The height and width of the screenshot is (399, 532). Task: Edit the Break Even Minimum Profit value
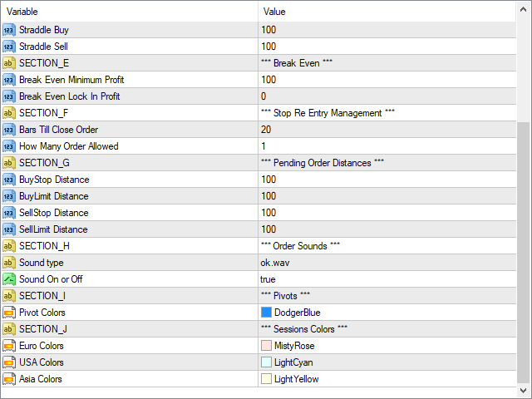387,80
